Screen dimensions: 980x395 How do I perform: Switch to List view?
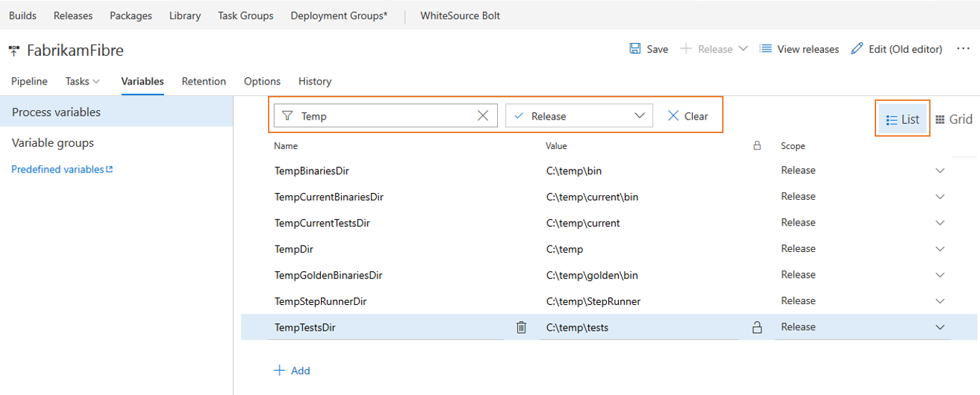tap(903, 120)
